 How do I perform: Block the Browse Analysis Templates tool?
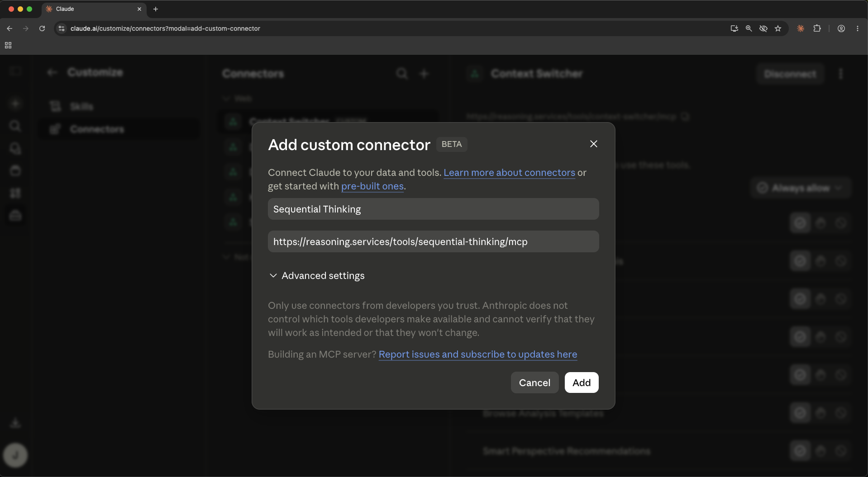(x=840, y=413)
